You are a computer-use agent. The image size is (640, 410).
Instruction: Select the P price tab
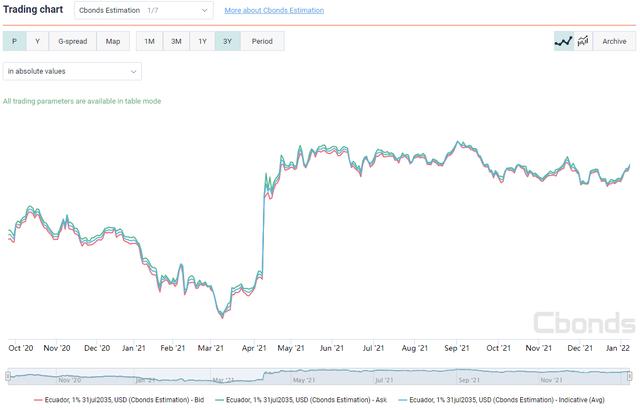tap(15, 41)
